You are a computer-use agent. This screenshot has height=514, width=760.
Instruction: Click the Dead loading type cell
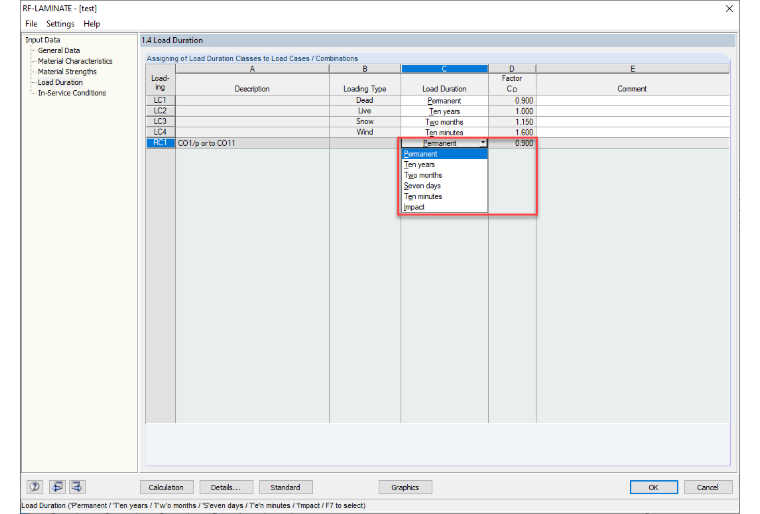click(365, 100)
